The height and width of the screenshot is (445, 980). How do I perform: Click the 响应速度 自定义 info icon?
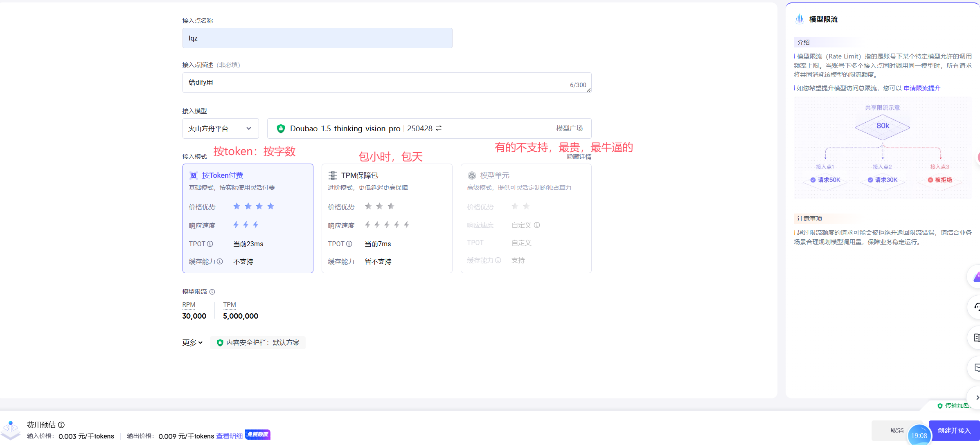pos(537,225)
